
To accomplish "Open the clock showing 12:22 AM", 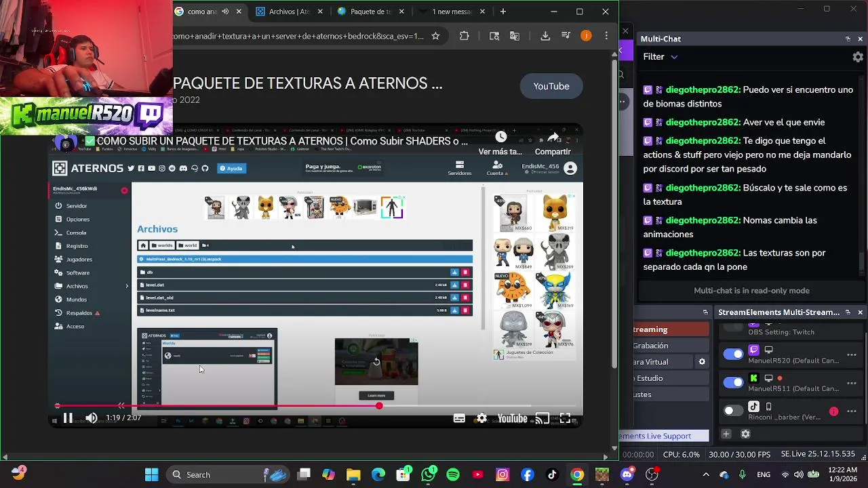I will click(x=843, y=474).
